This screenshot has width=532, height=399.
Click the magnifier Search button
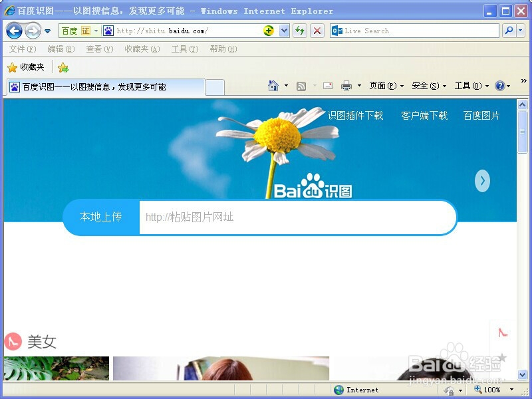point(509,31)
